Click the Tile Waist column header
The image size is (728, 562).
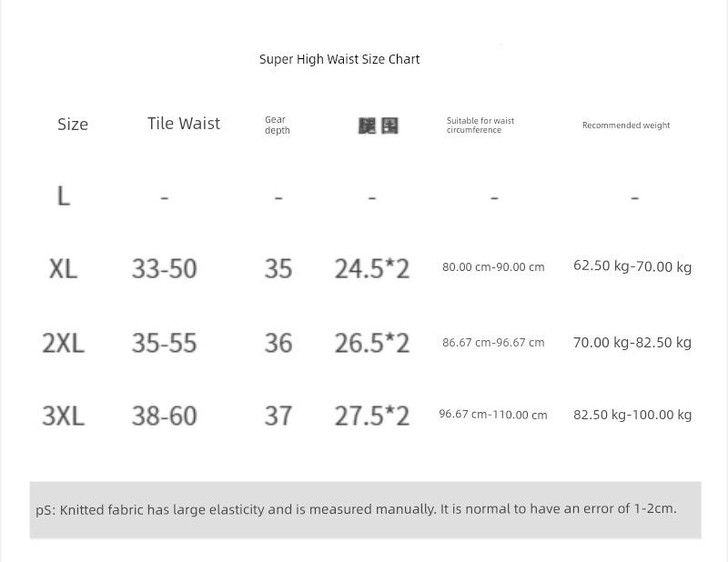coord(184,124)
